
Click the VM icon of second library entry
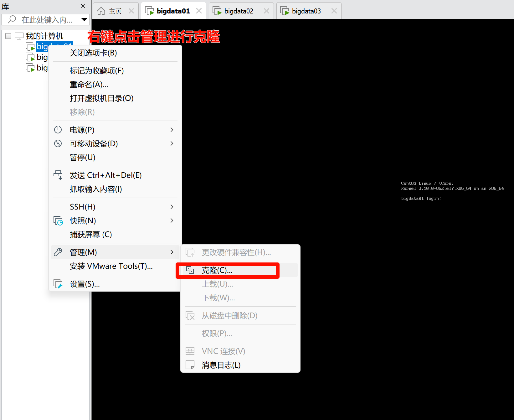click(30, 57)
